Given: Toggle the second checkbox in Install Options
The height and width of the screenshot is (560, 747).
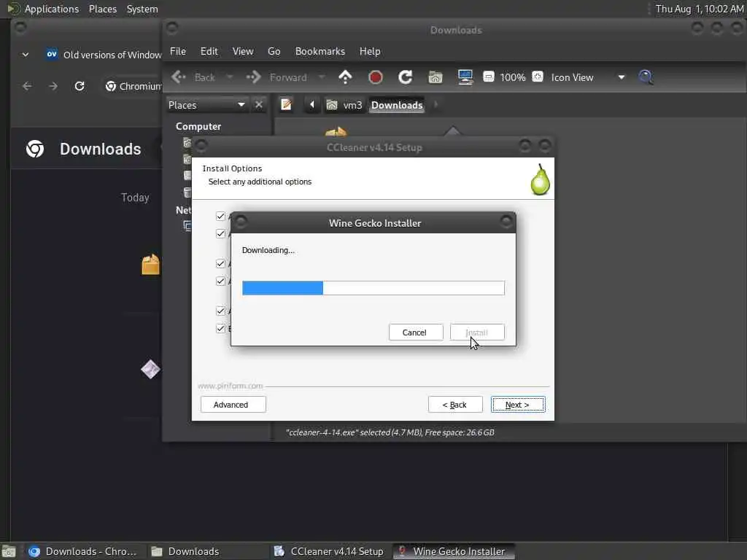Looking at the screenshot, I should tap(220, 234).
